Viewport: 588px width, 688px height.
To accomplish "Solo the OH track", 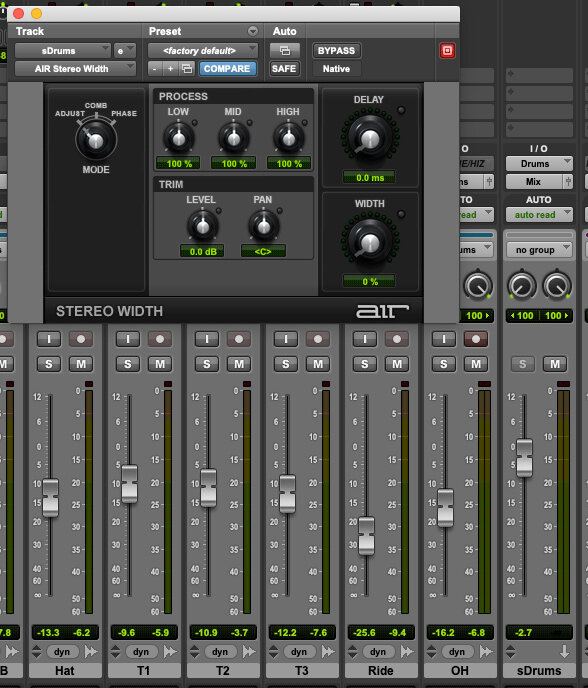I will click(x=444, y=364).
